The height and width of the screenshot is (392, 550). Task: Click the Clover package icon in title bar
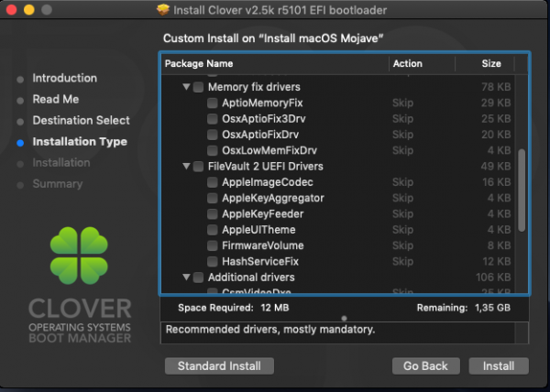pyautogui.click(x=163, y=10)
